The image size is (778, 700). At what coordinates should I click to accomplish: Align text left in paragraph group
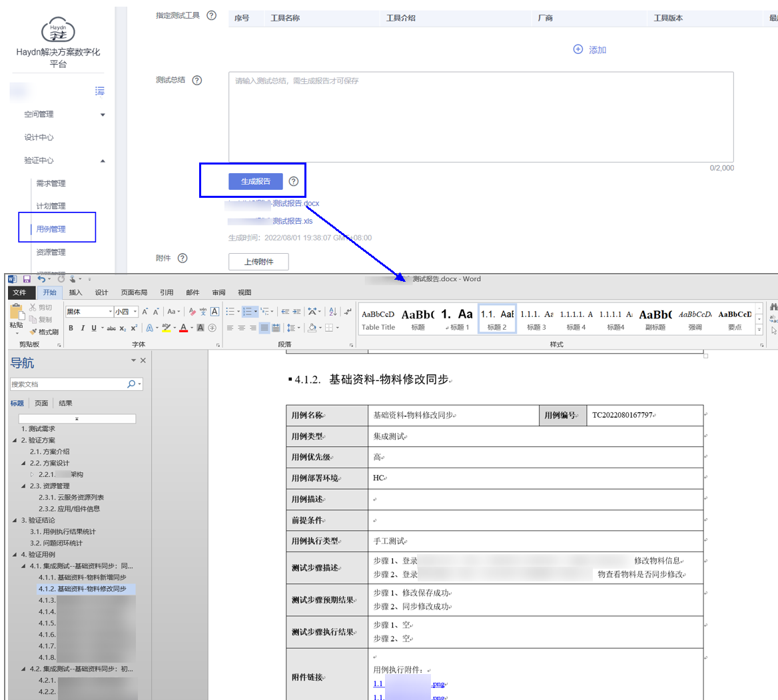click(x=230, y=328)
